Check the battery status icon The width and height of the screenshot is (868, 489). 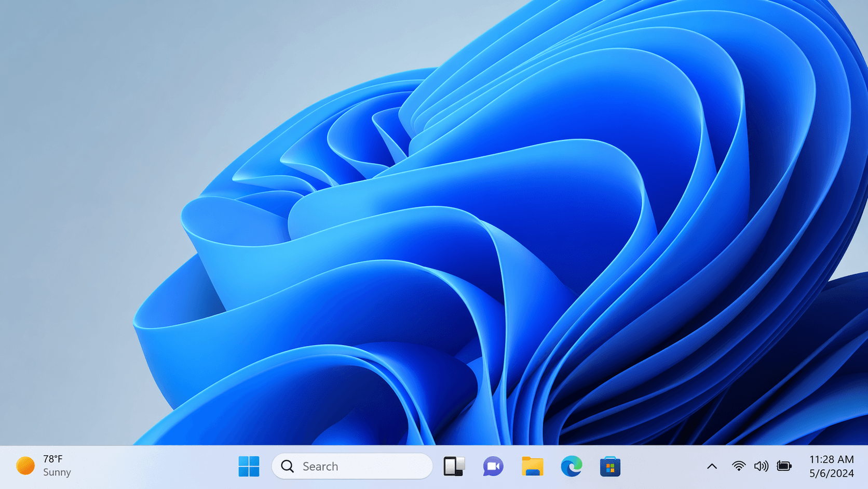[784, 466]
